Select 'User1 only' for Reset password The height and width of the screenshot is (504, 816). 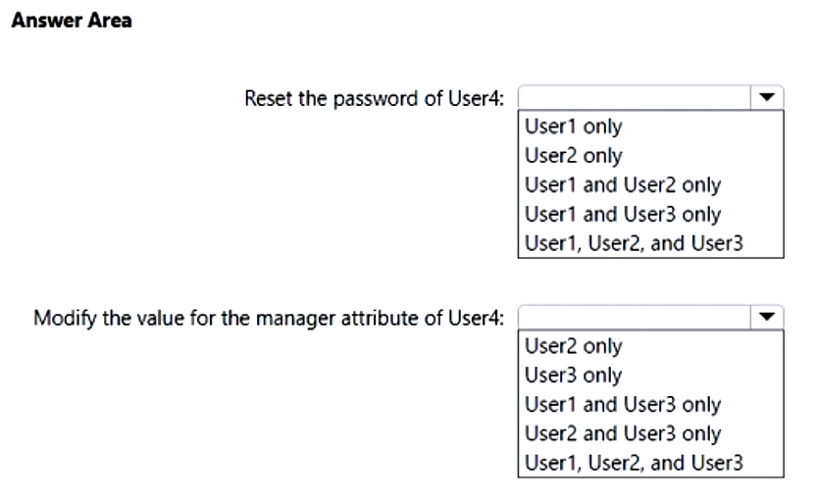click(574, 126)
